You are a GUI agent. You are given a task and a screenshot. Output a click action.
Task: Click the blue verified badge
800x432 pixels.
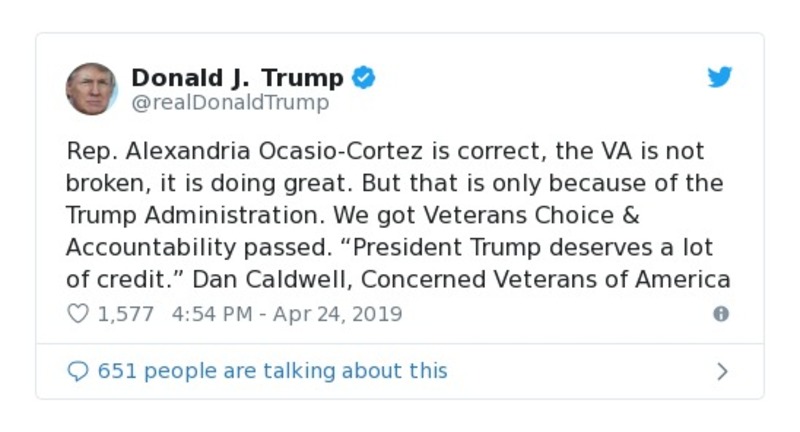[364, 78]
